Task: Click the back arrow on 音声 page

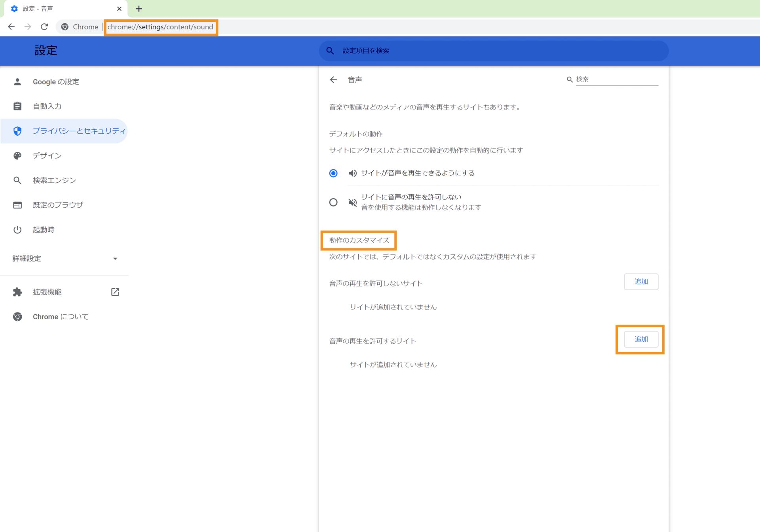Action: (x=334, y=79)
